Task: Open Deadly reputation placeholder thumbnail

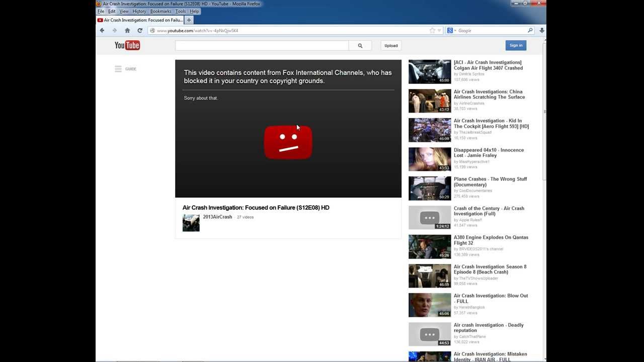Action: point(430,334)
